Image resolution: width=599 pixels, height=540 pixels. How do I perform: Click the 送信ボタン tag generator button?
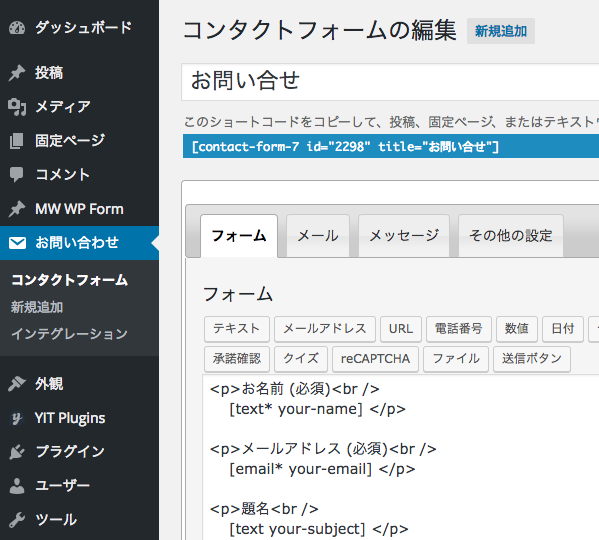[532, 359]
